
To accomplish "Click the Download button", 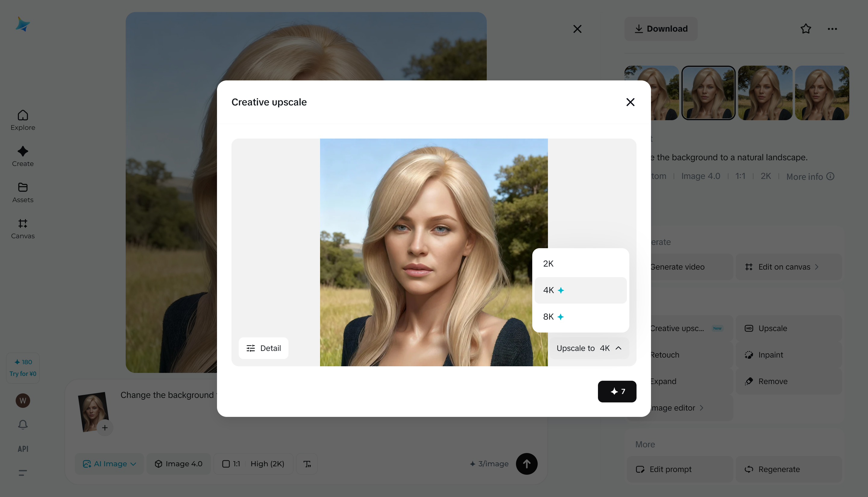I will [x=661, y=29].
